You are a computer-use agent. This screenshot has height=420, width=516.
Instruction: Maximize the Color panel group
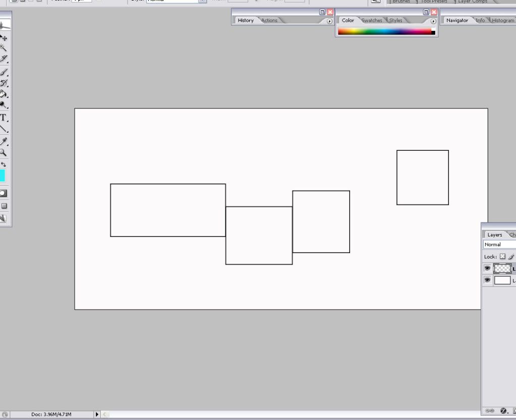coord(426,12)
